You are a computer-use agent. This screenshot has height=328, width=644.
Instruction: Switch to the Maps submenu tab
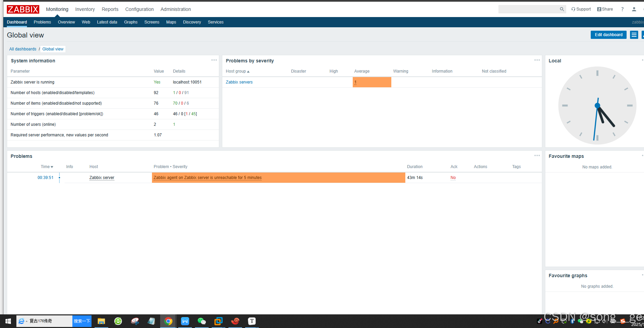(x=171, y=22)
